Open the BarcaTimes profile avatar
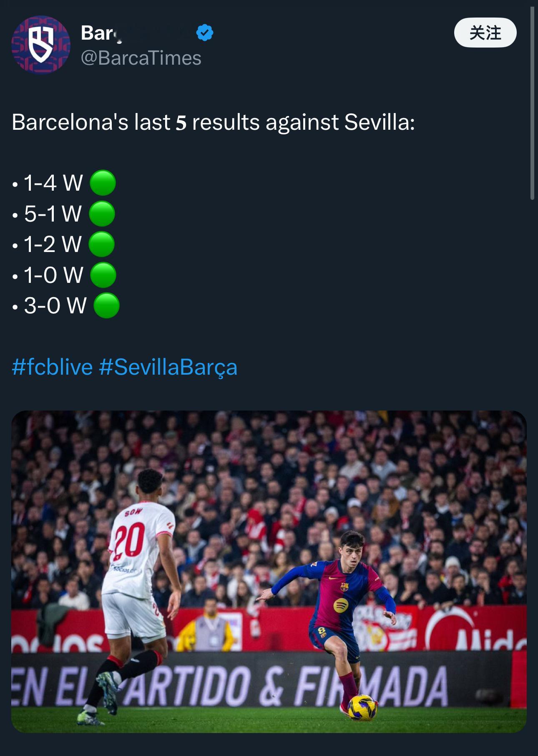The width and height of the screenshot is (538, 756). (41, 45)
